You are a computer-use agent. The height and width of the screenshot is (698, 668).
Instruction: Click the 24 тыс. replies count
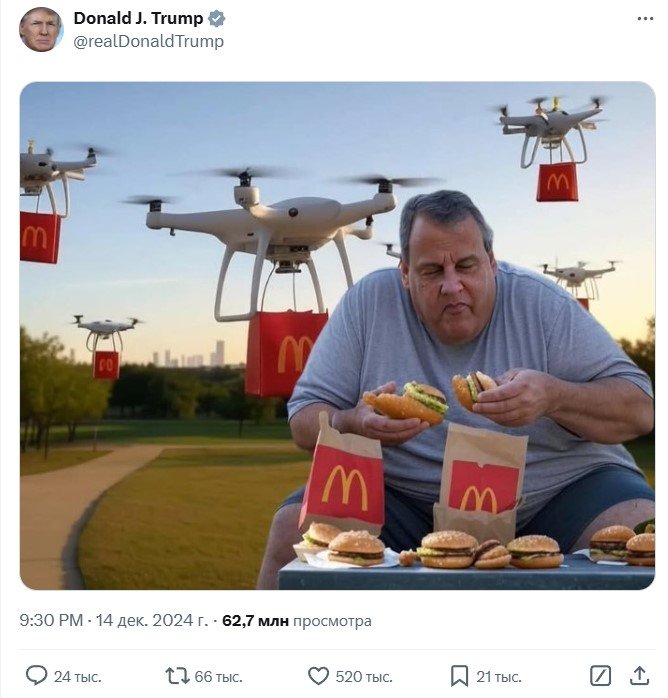pos(77,677)
